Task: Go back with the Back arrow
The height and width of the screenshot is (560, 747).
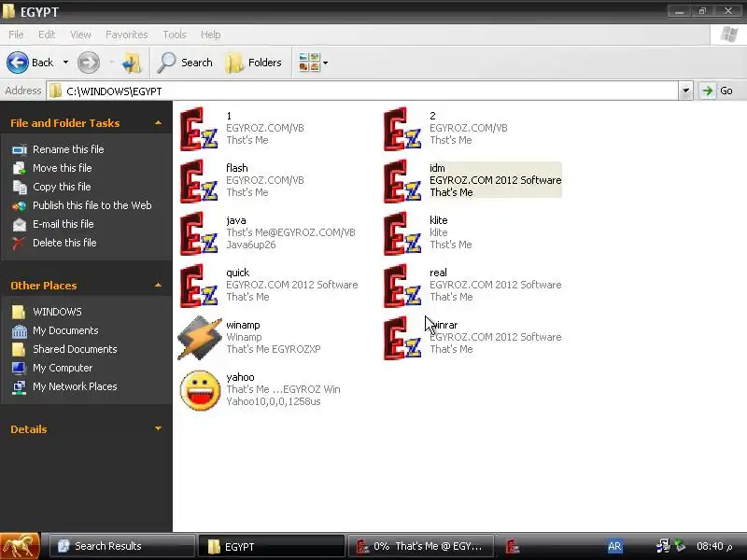Action: click(x=30, y=63)
